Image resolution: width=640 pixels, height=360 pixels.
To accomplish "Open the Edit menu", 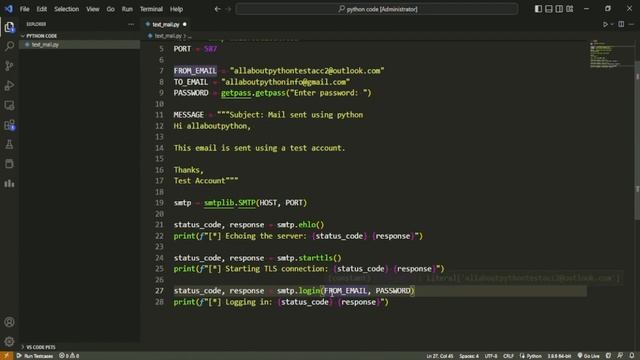I will (x=42, y=9).
